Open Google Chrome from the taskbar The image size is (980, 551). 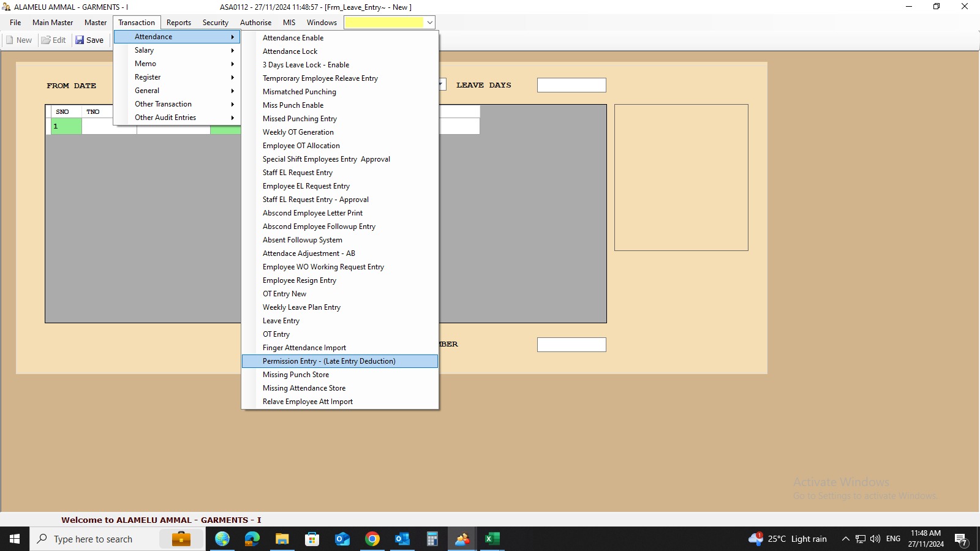point(372,539)
